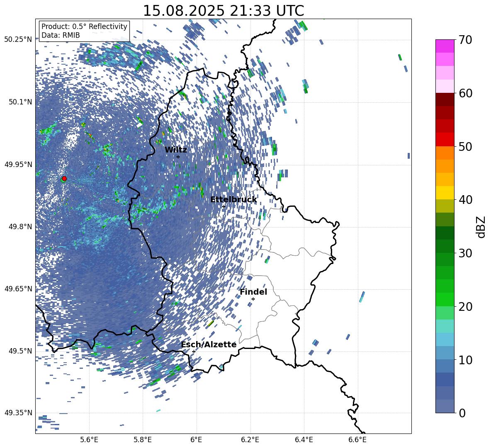Screen dimensions: 491x448
Task: Click the 50 colorbar tick value
Action: coord(465,147)
